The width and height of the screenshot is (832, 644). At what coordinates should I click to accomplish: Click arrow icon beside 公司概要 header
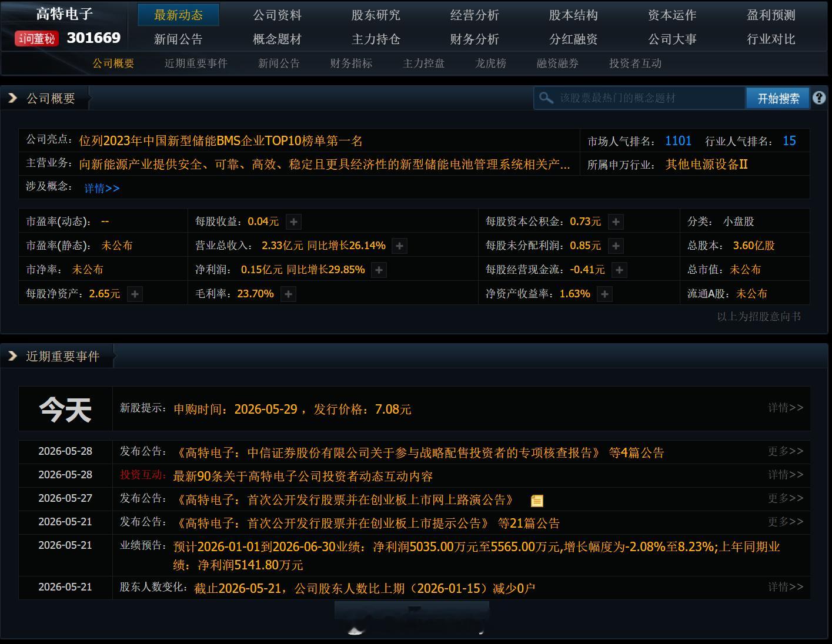click(x=12, y=98)
